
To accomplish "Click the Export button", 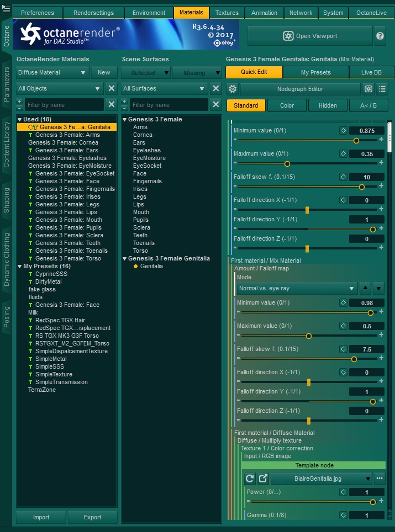I will tap(92, 517).
